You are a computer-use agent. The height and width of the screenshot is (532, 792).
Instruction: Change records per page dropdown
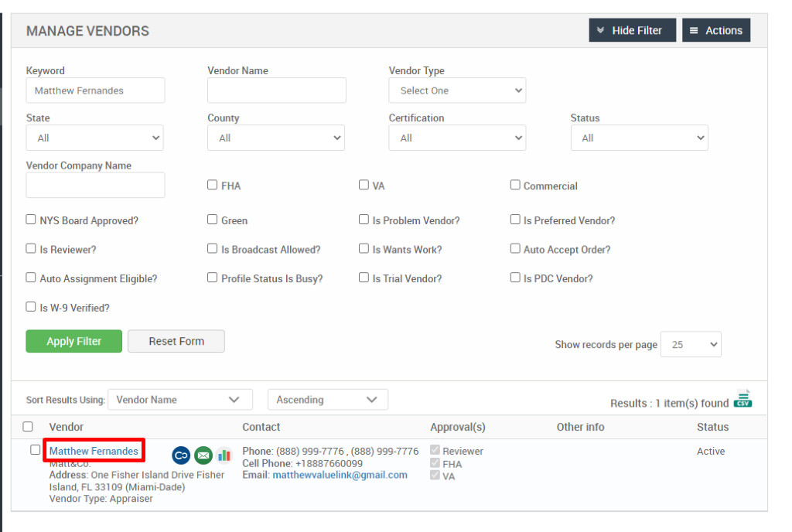691,344
